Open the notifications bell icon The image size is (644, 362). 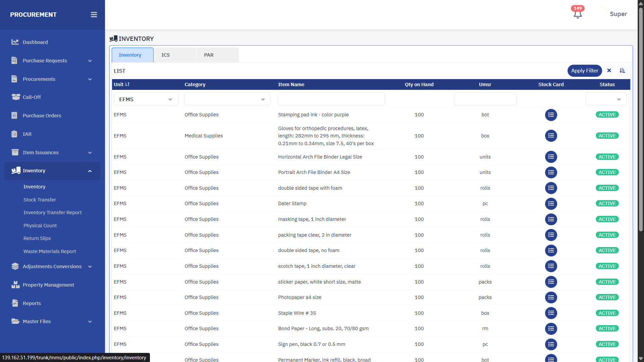pos(577,14)
